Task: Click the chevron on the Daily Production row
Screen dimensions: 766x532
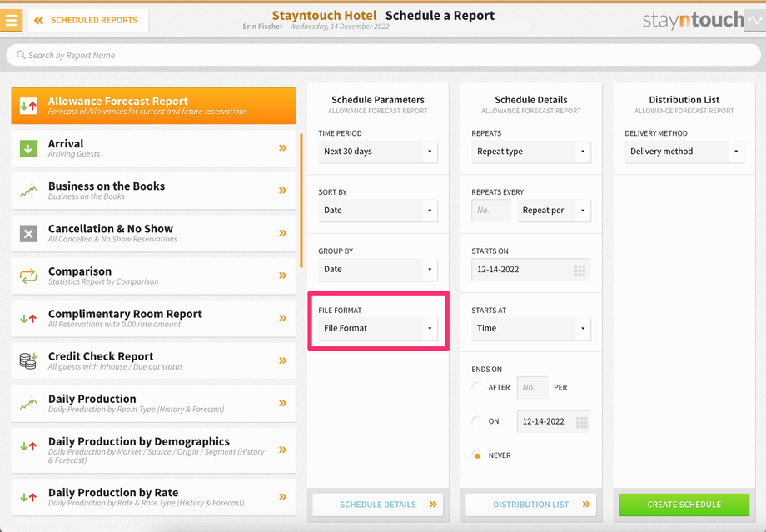Action: pos(282,403)
